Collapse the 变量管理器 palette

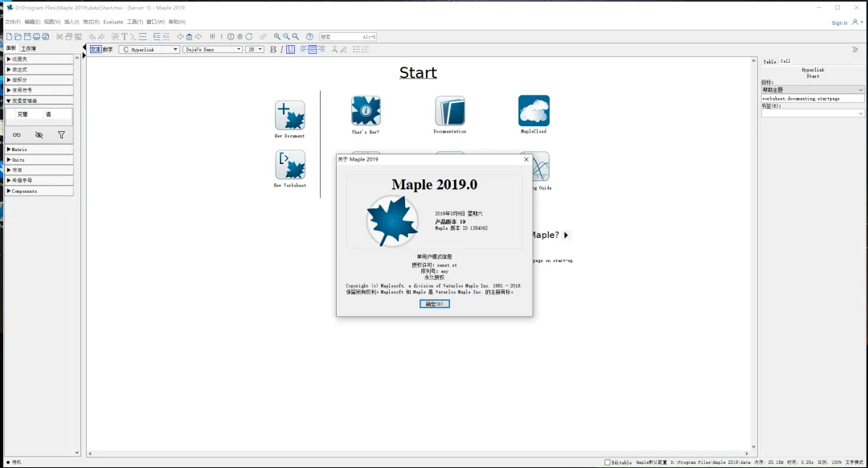coord(39,101)
